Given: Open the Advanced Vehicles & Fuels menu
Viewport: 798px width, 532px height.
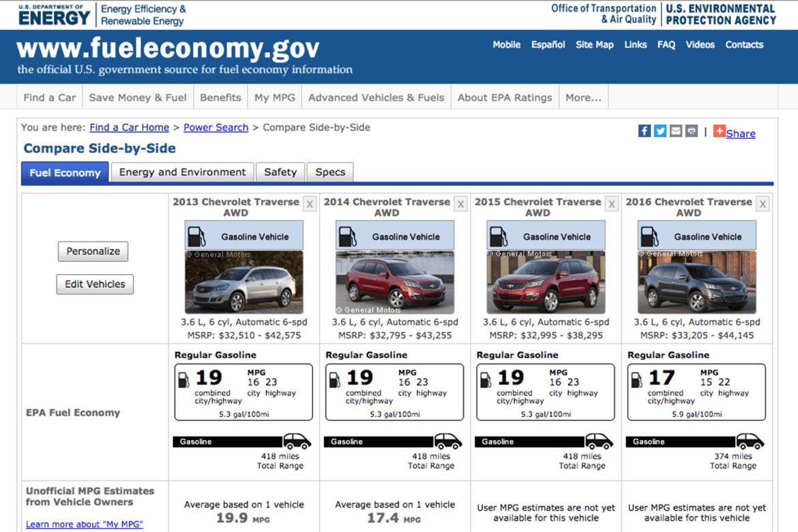Looking at the screenshot, I should click(x=376, y=97).
